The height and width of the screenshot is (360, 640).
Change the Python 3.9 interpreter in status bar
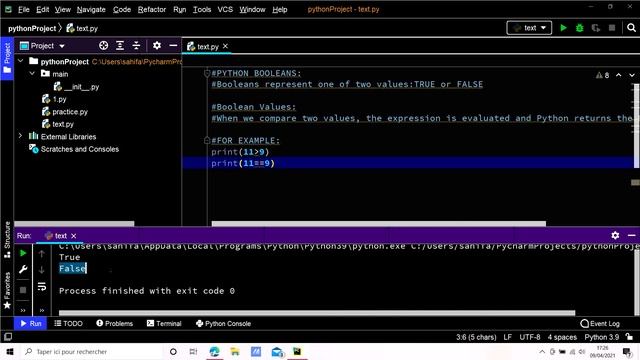pyautogui.click(x=602, y=337)
